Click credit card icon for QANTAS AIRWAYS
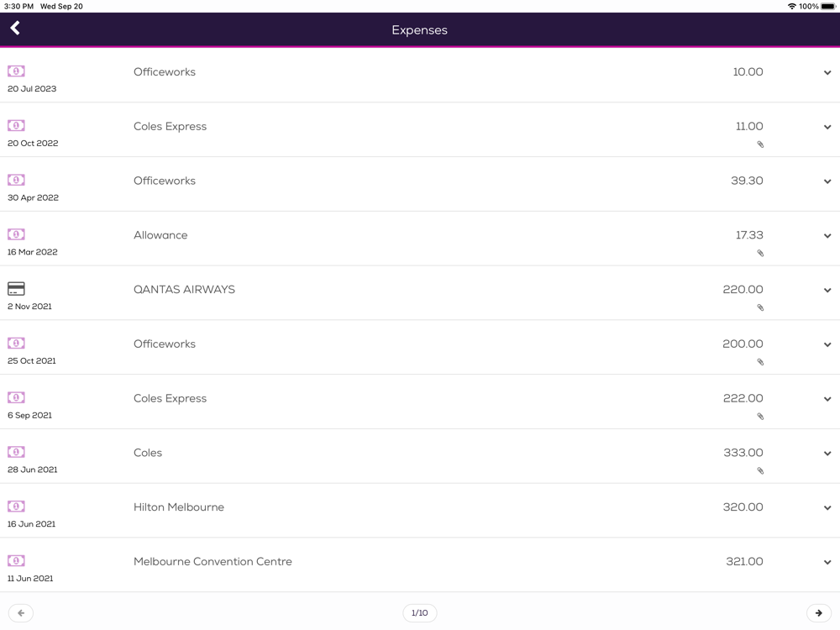The image size is (840, 630). click(x=16, y=289)
